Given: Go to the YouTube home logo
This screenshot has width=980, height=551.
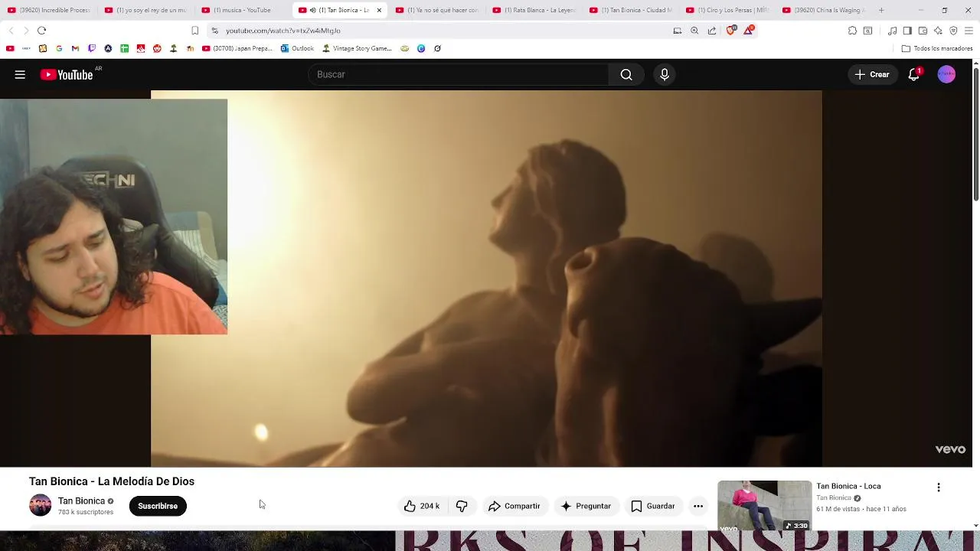Looking at the screenshot, I should click(67, 74).
